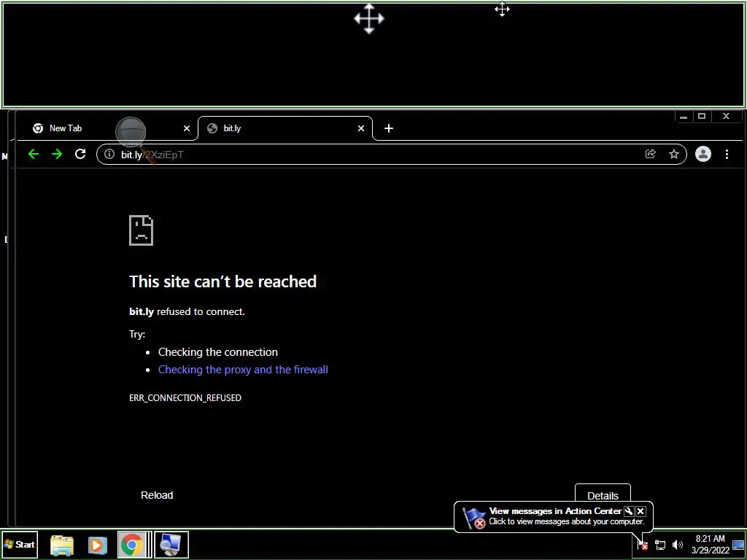Open notification settings wrench icon
Viewport: 747px width, 560px height.
click(629, 511)
